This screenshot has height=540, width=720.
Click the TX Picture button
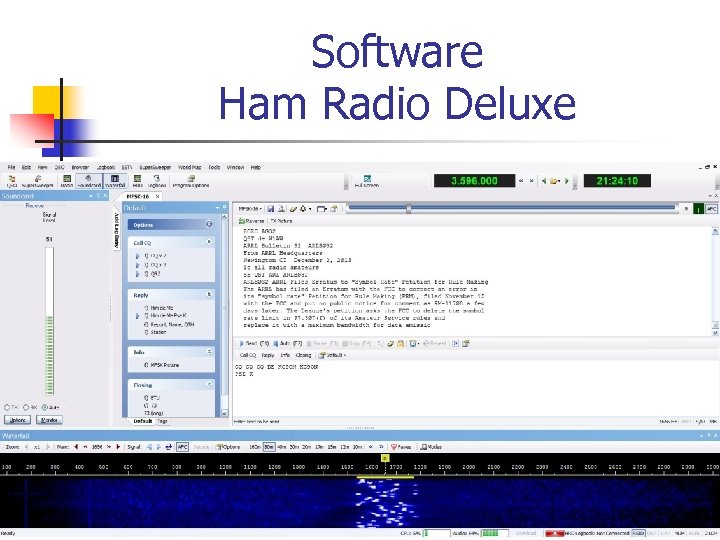[x=282, y=221]
